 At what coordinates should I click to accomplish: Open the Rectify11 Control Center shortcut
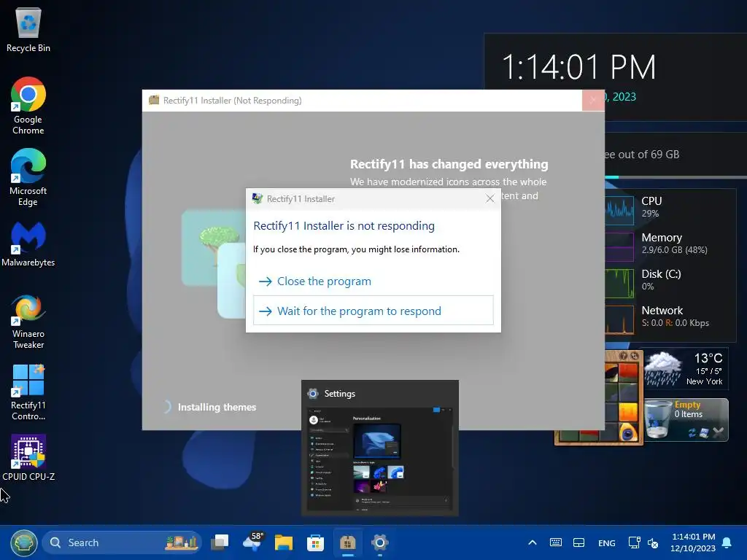[x=28, y=392]
